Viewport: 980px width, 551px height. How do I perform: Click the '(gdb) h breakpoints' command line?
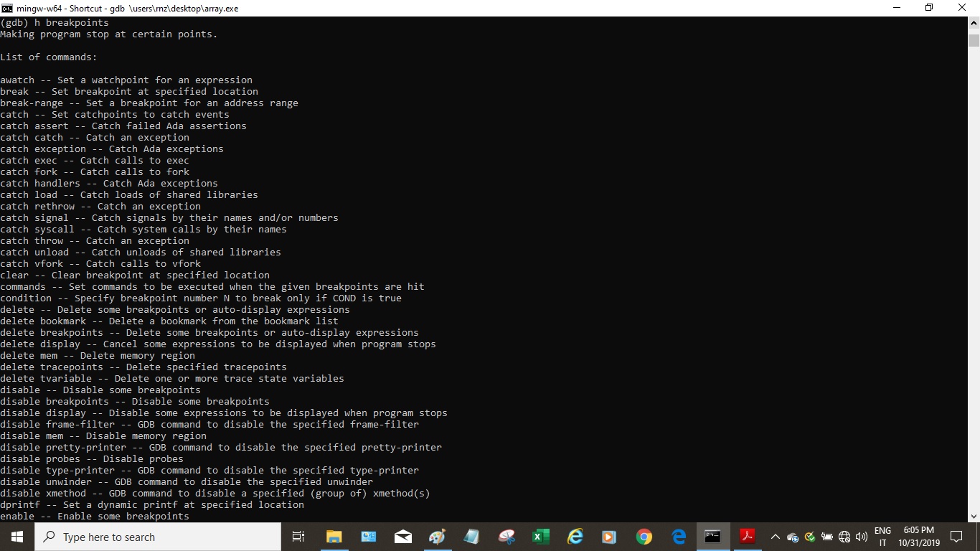coord(55,23)
